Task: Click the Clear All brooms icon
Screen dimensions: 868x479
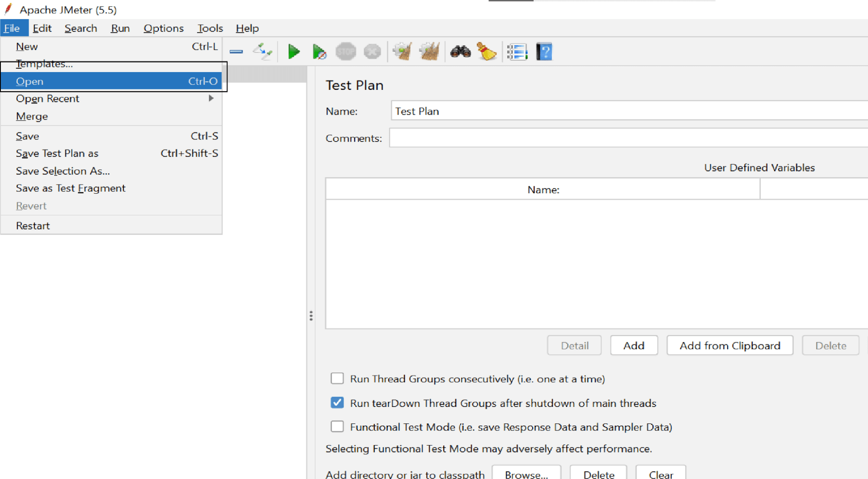Action: [429, 52]
